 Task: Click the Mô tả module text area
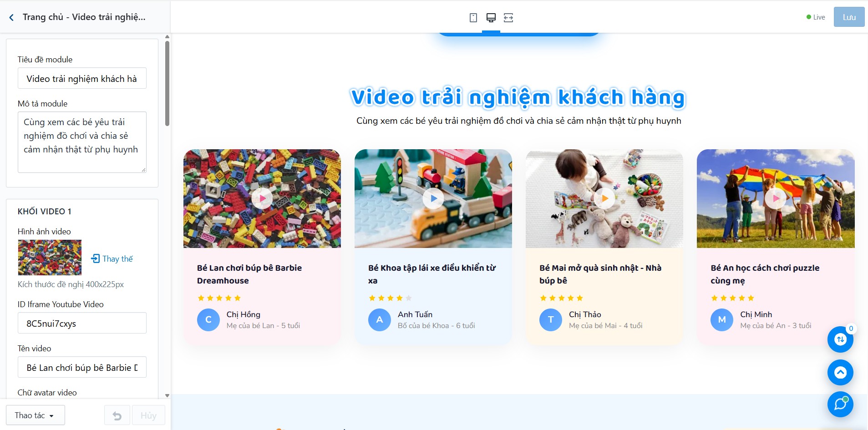(x=82, y=142)
